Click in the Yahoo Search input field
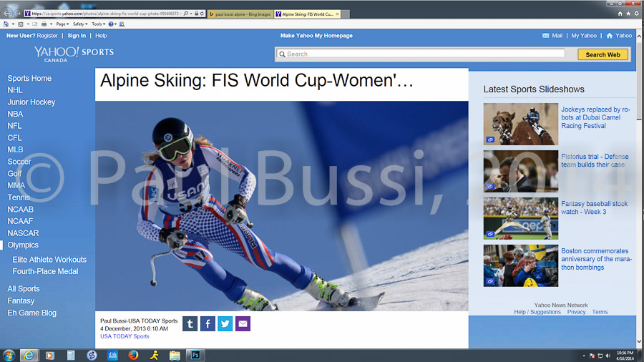This screenshot has height=362, width=644. [421, 54]
